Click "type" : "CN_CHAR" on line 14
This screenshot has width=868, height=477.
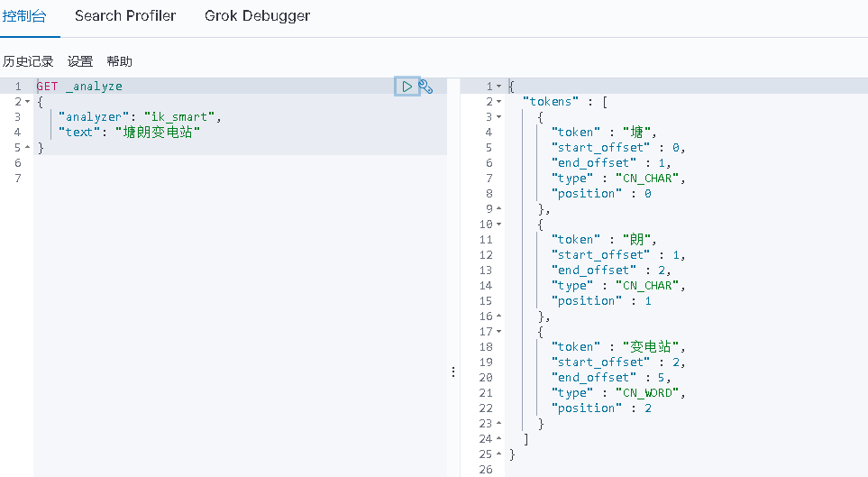pos(618,285)
